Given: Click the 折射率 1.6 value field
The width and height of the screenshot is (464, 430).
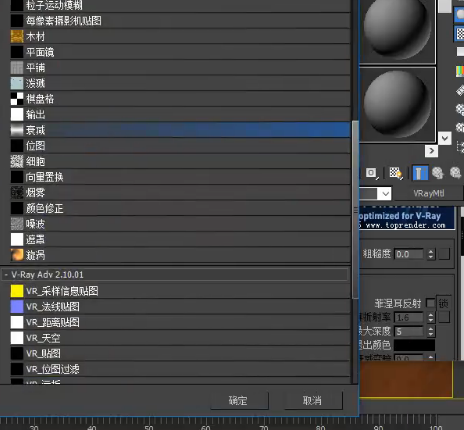Looking at the screenshot, I should [409, 317].
